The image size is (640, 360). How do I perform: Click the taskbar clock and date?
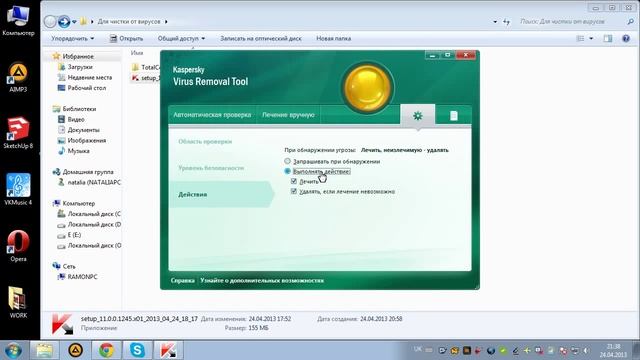point(613,351)
